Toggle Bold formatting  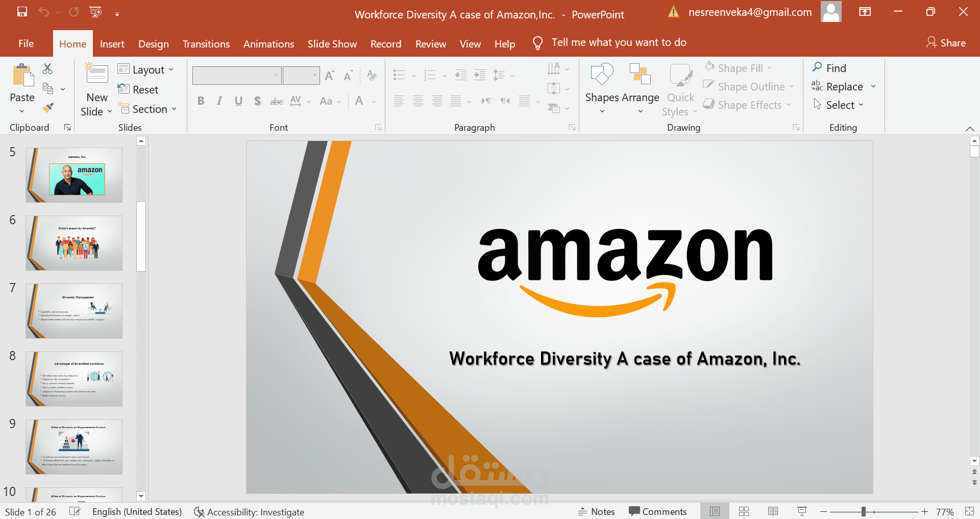(201, 101)
